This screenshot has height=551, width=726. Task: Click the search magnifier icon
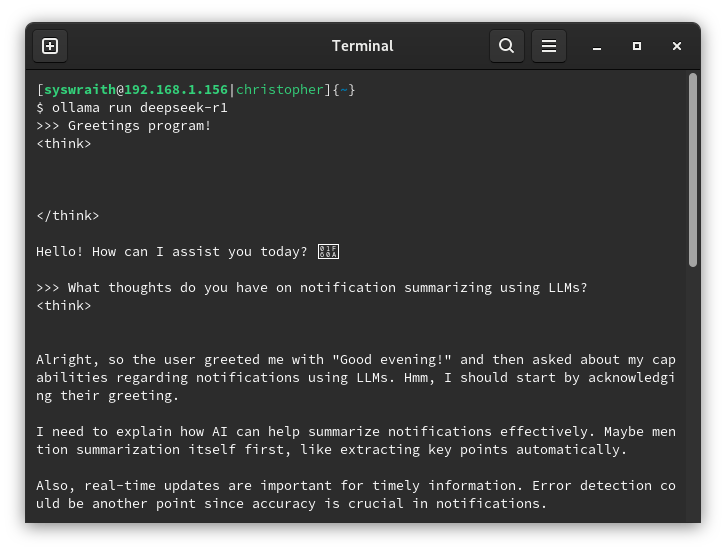point(507,46)
